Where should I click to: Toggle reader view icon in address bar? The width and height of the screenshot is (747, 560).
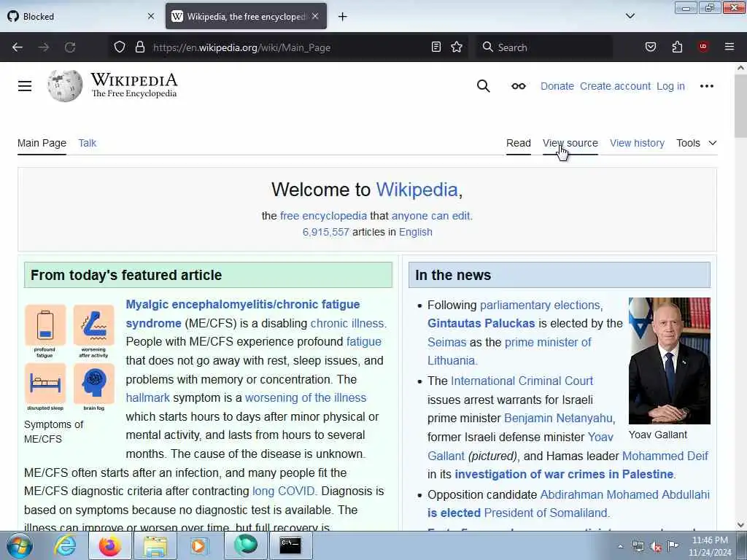[x=436, y=47]
